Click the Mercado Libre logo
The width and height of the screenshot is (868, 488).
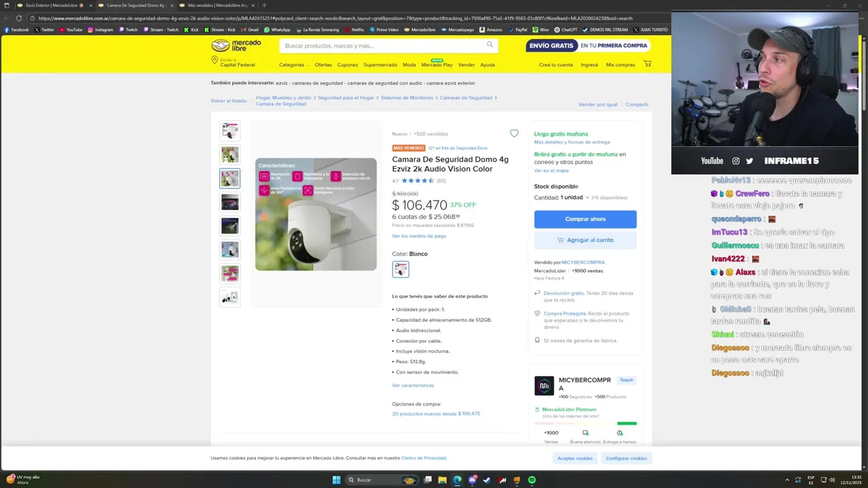(235, 45)
